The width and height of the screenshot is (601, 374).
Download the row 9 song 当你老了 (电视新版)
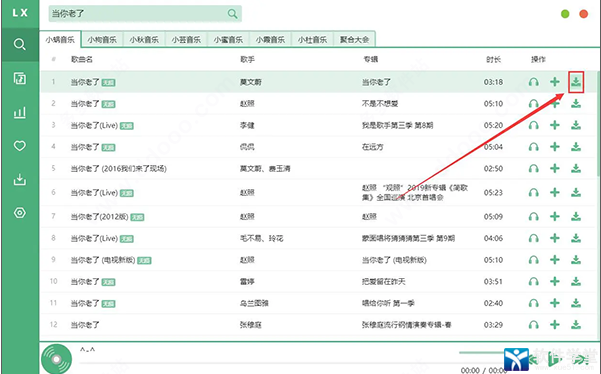click(x=576, y=260)
